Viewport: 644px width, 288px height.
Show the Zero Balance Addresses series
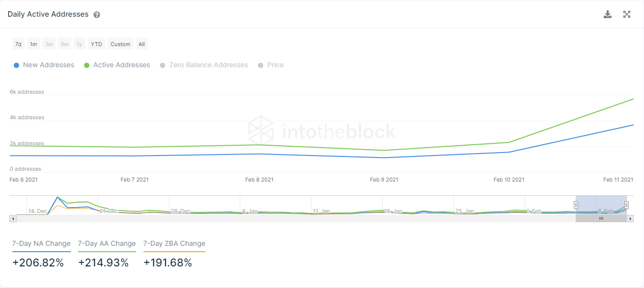[x=204, y=65]
